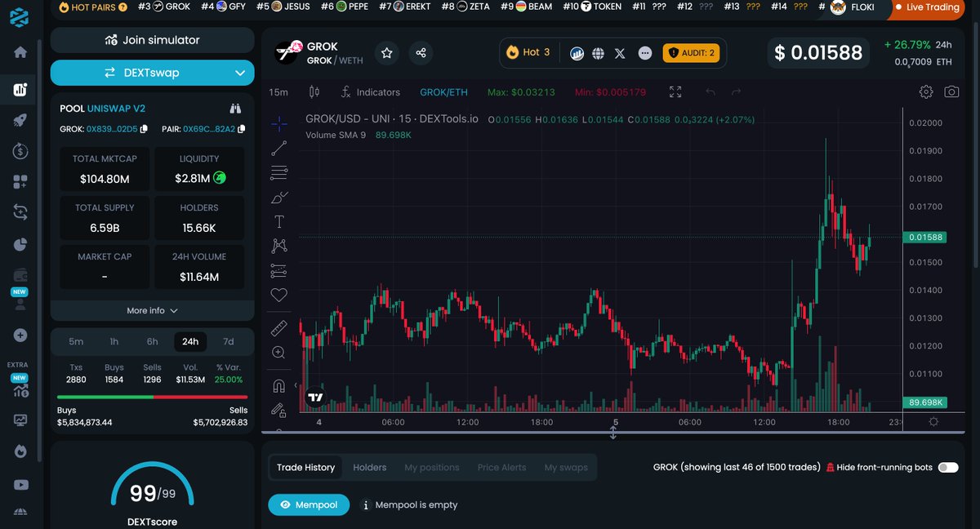Viewport: 980px width, 529px height.
Task: Select the chart zoom in tool
Action: [x=278, y=353]
